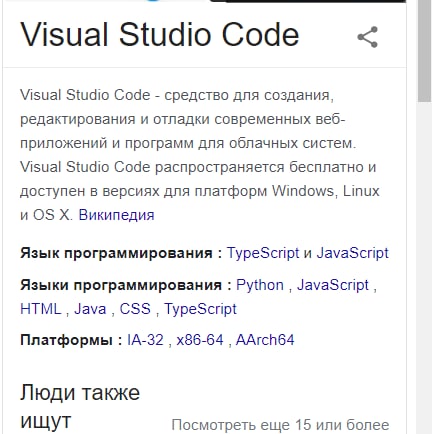Open the JavaScript link after Язык программирования

pos(352,253)
